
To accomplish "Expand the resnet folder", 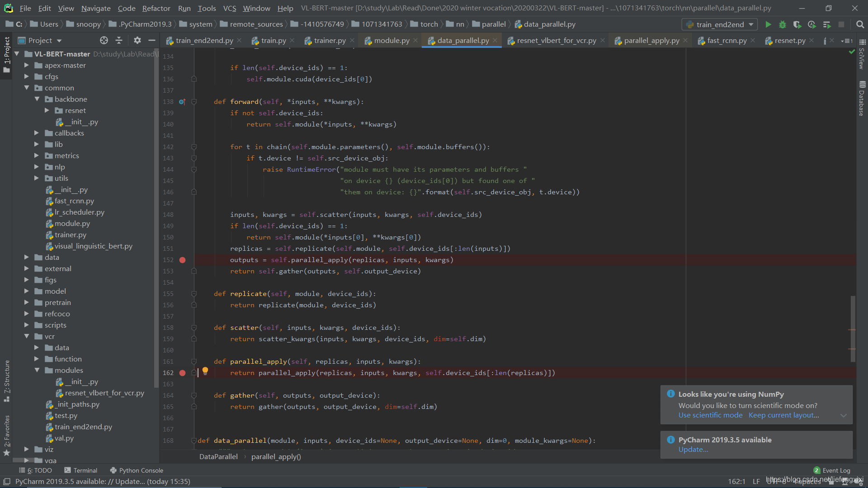I will pyautogui.click(x=47, y=110).
